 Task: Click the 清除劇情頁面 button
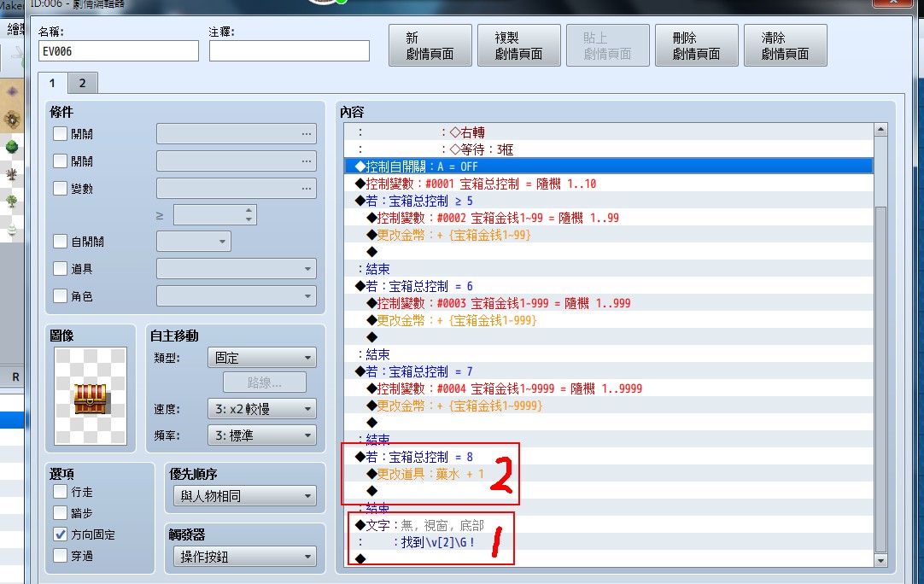tap(786, 45)
